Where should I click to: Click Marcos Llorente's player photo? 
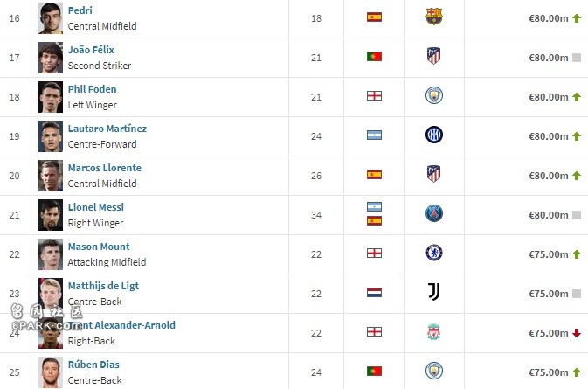pyautogui.click(x=51, y=176)
